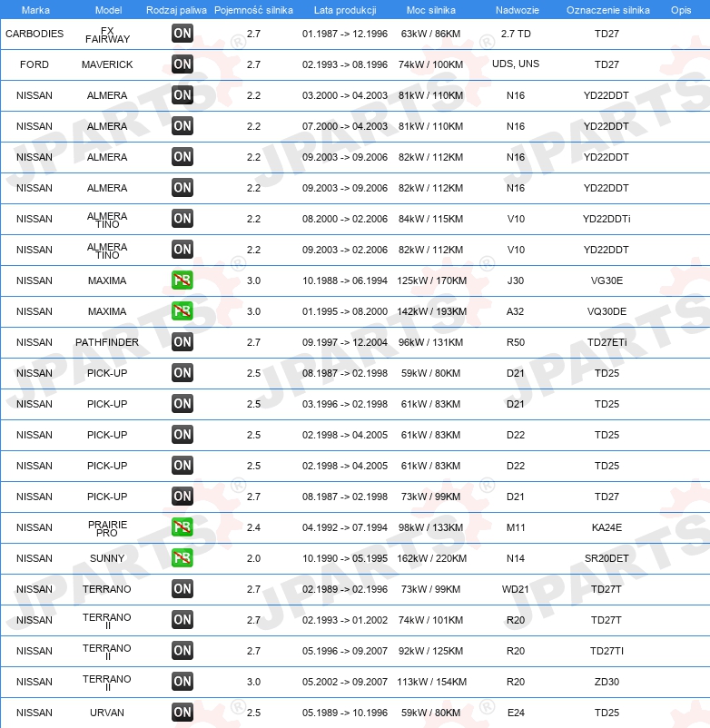Select the M11 body cell
The height and width of the screenshot is (728, 710).
click(516, 527)
